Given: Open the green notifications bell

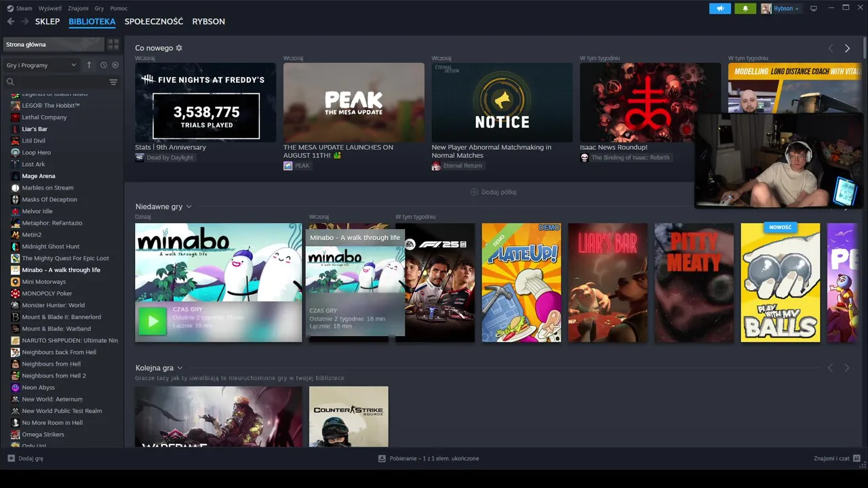Looking at the screenshot, I should click(745, 8).
